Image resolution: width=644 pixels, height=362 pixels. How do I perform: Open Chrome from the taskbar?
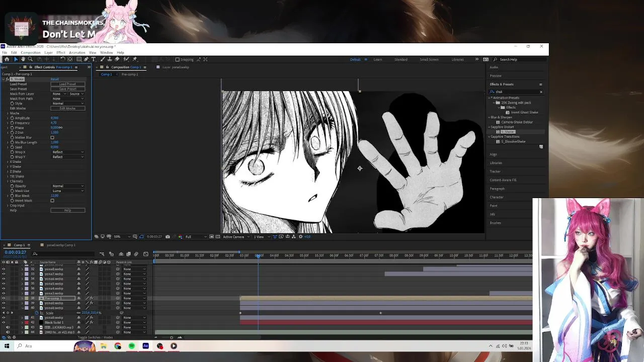[118, 346]
